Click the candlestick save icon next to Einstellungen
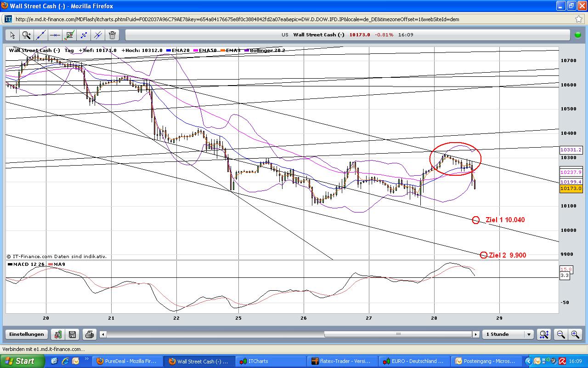Screen dimensions: 588x368 57,334
